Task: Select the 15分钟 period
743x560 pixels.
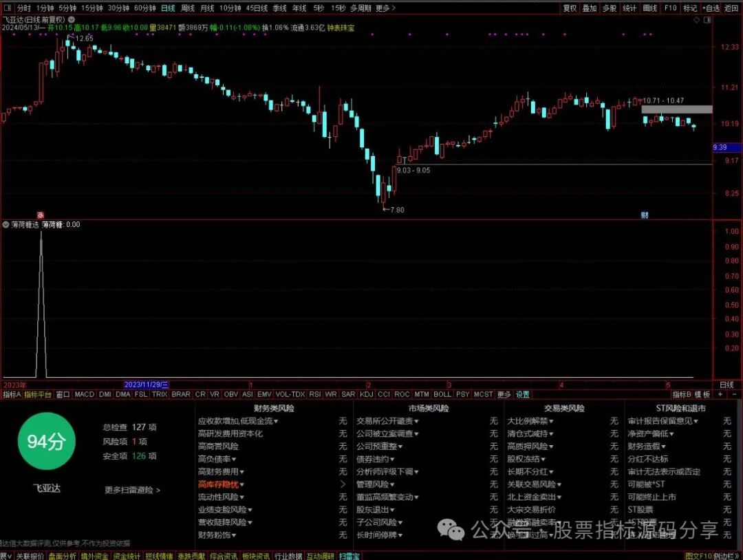Action: pyautogui.click(x=92, y=8)
